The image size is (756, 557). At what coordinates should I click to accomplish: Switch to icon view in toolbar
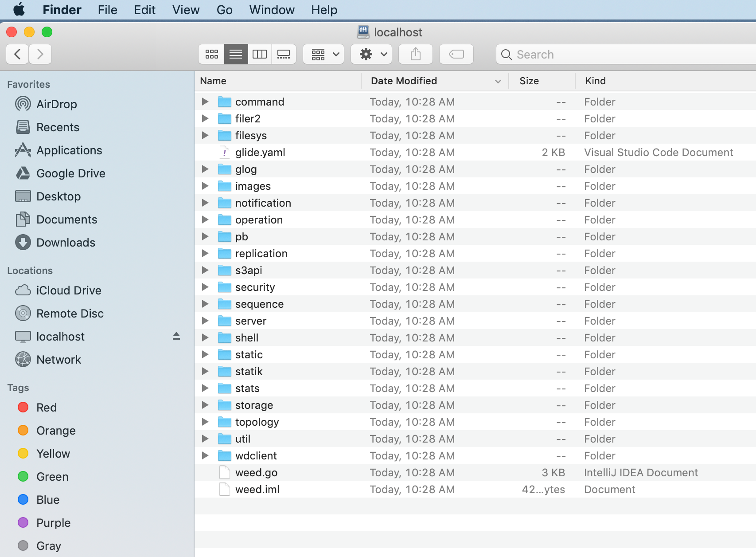pyautogui.click(x=211, y=54)
